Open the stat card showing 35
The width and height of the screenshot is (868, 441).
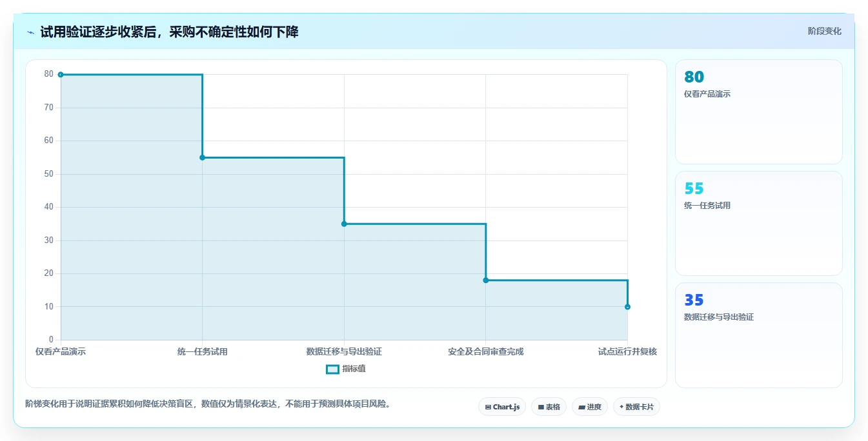[758, 335]
